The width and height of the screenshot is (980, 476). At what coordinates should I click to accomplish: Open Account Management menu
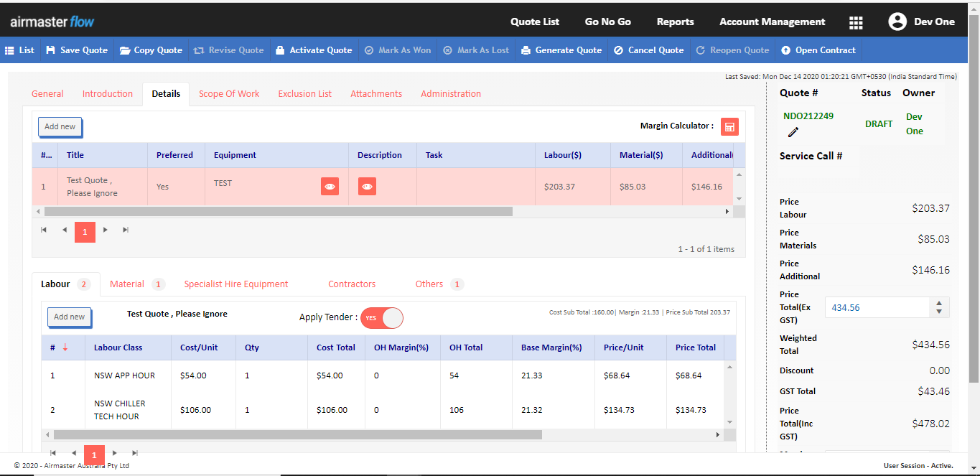773,22
